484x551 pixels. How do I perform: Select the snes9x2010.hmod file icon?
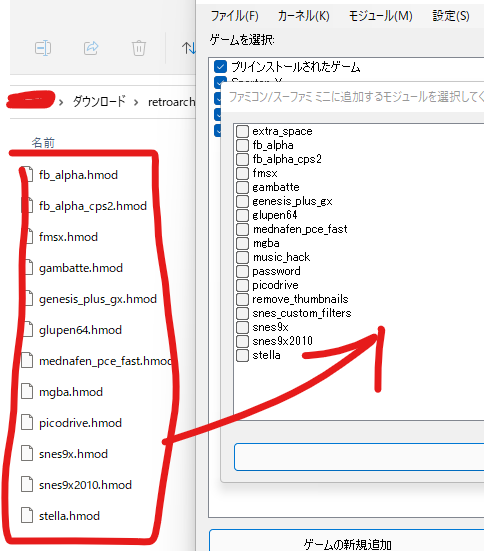[x=27, y=485]
